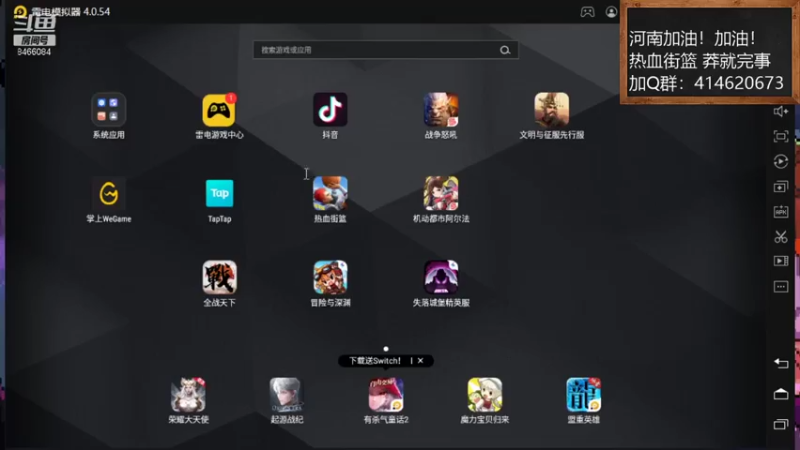Toggle fullscreen from the sidebar
Screen dimensions: 800x450
[781, 136]
